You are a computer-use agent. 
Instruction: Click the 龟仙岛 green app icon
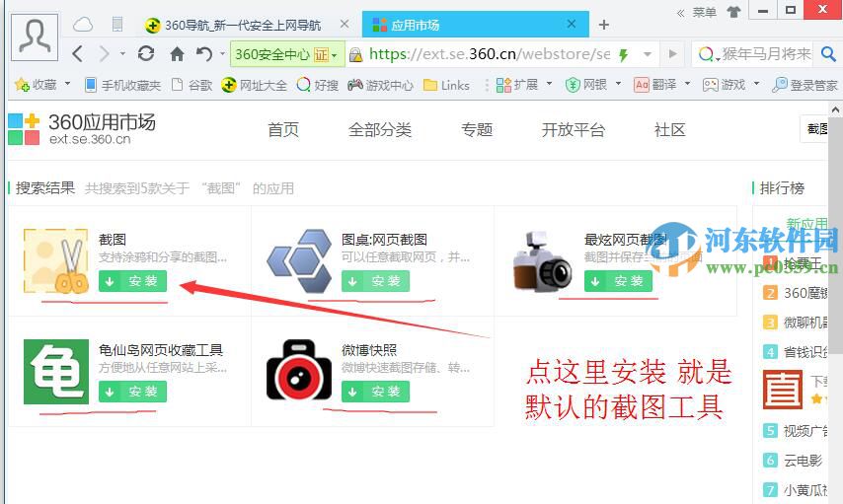56,371
